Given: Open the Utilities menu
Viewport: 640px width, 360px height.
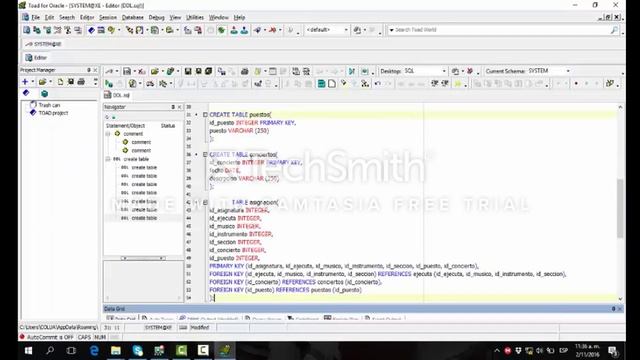Looking at the screenshot, I should click(x=195, y=18).
